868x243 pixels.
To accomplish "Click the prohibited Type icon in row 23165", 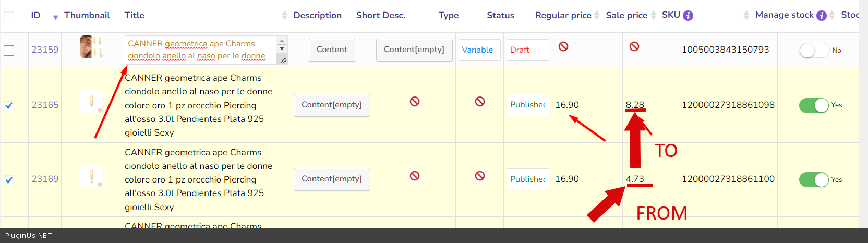I will [480, 101].
